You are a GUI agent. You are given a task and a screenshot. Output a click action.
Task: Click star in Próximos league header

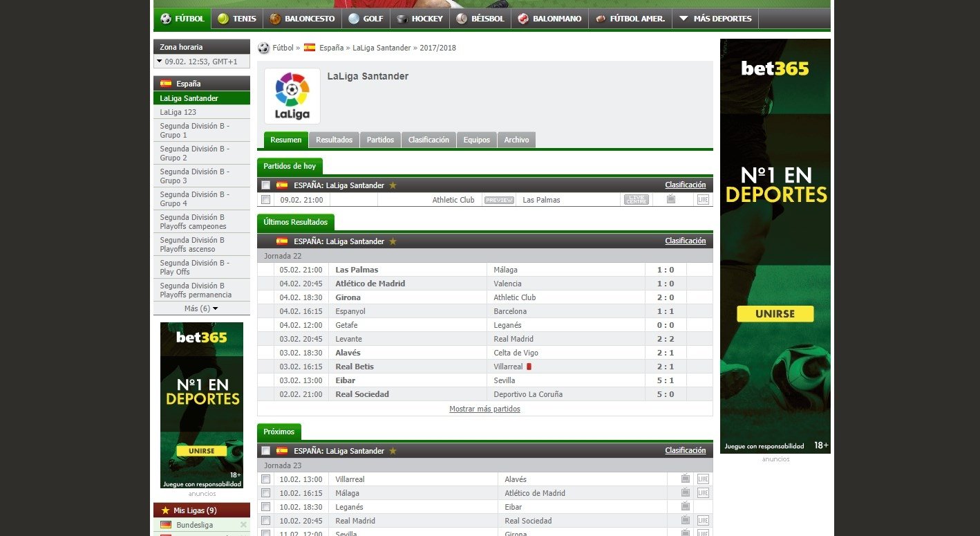point(393,451)
